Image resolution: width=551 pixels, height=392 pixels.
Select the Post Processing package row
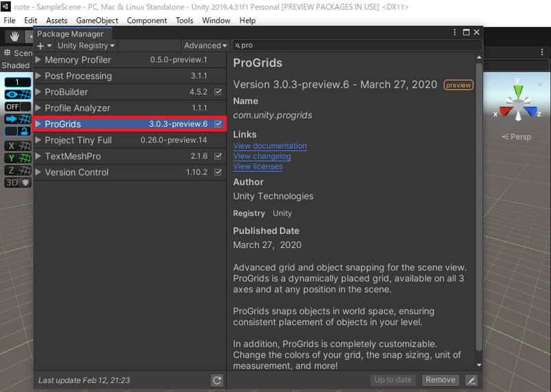coord(129,76)
